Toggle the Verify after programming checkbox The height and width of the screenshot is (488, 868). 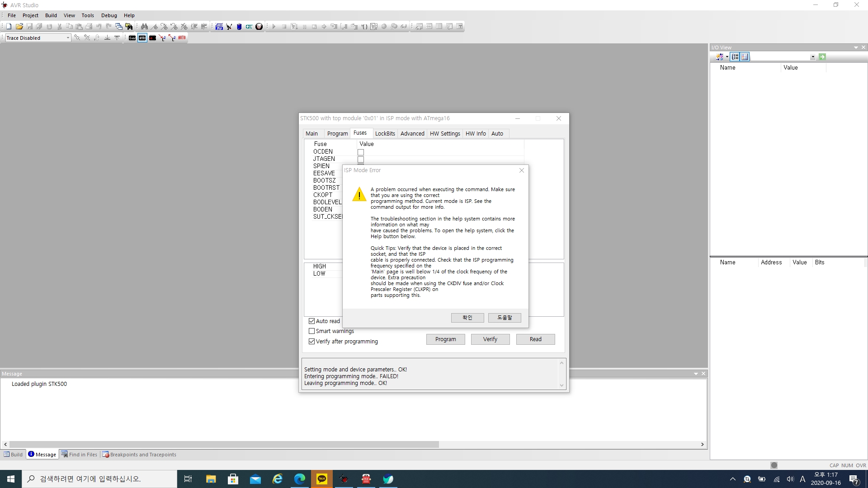[311, 342]
